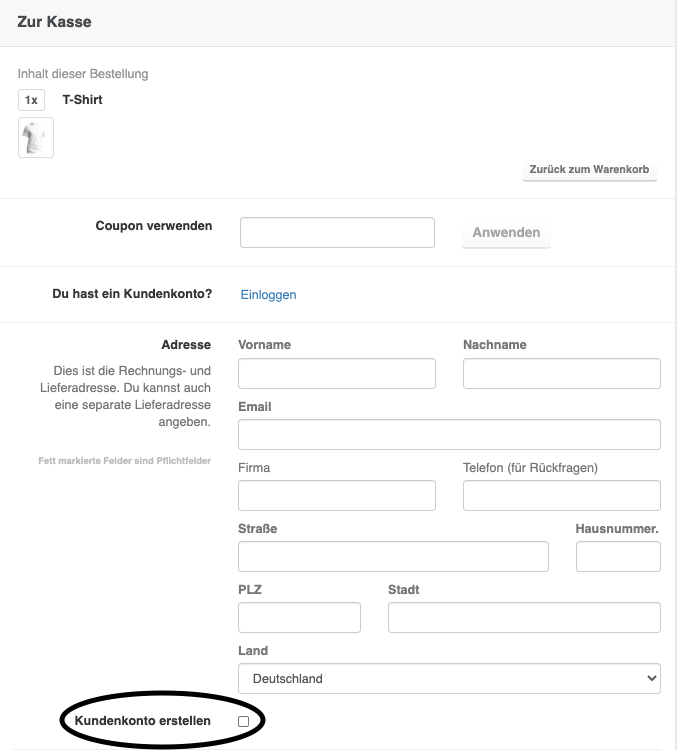The width and height of the screenshot is (677, 750).
Task: Select the Email input field
Action: (449, 434)
